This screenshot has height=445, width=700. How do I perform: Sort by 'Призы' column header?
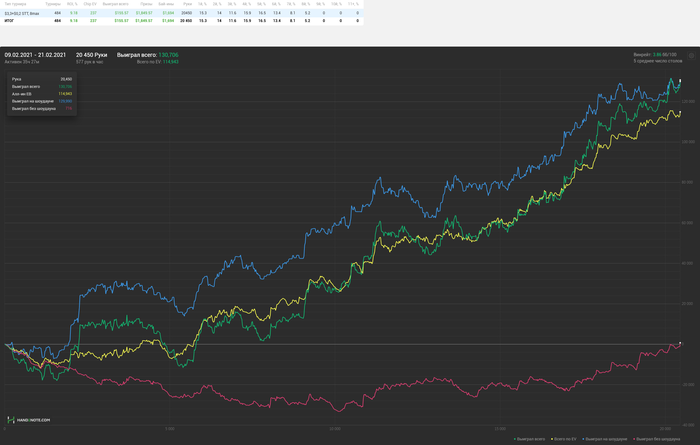[x=146, y=4]
